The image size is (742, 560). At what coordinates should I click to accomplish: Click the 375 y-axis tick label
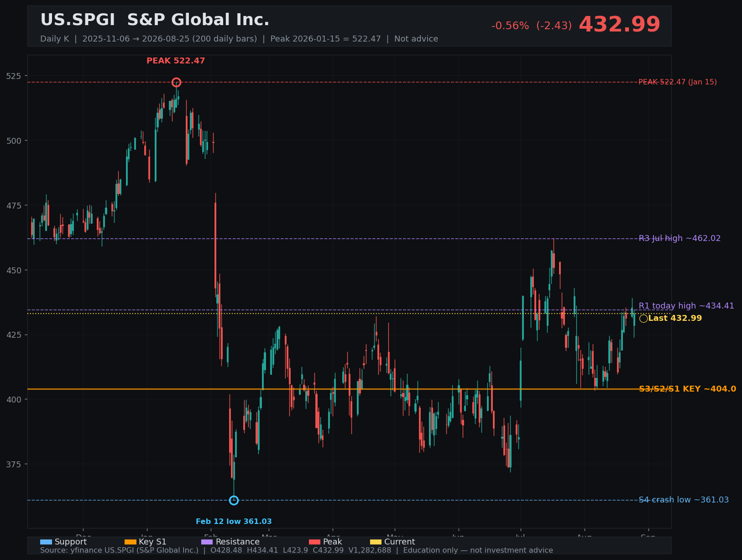[x=14, y=464]
